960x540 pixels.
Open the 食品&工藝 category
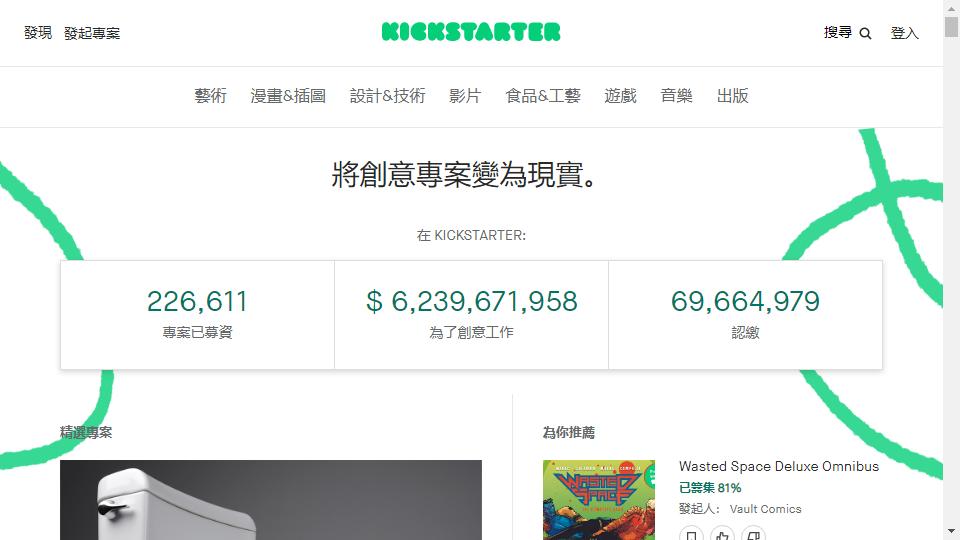click(x=543, y=96)
